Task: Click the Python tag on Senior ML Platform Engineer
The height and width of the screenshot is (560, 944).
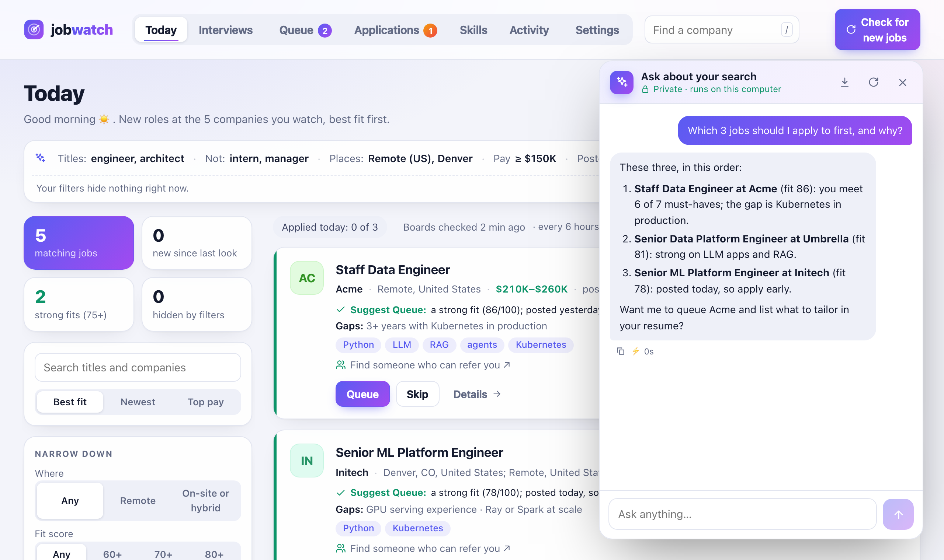Action: point(358,528)
